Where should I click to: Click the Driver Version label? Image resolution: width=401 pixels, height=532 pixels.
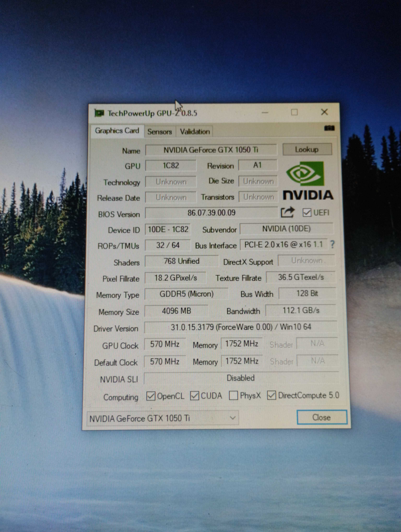[116, 329]
